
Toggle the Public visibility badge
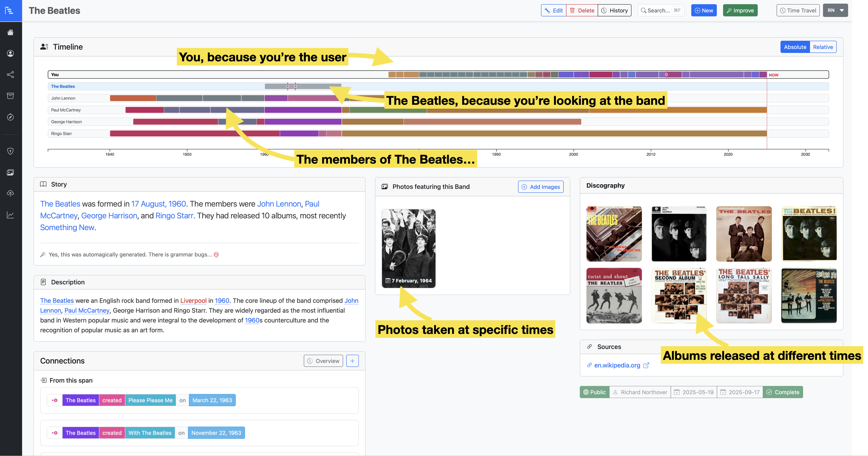point(594,392)
